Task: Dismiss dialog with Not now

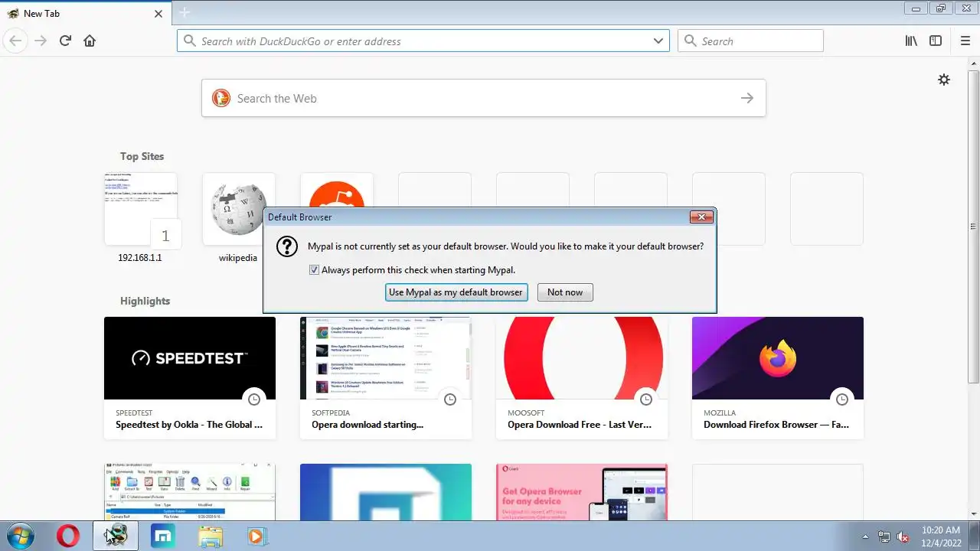Action: point(565,292)
